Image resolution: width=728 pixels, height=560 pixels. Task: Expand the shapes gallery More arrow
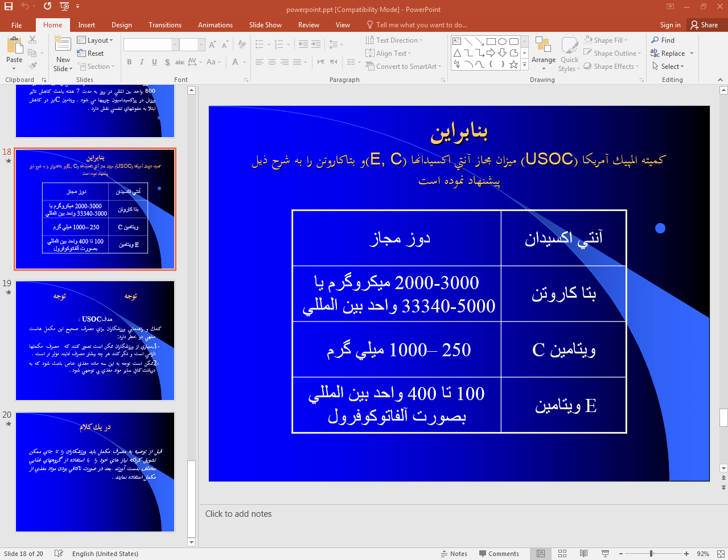(x=524, y=65)
